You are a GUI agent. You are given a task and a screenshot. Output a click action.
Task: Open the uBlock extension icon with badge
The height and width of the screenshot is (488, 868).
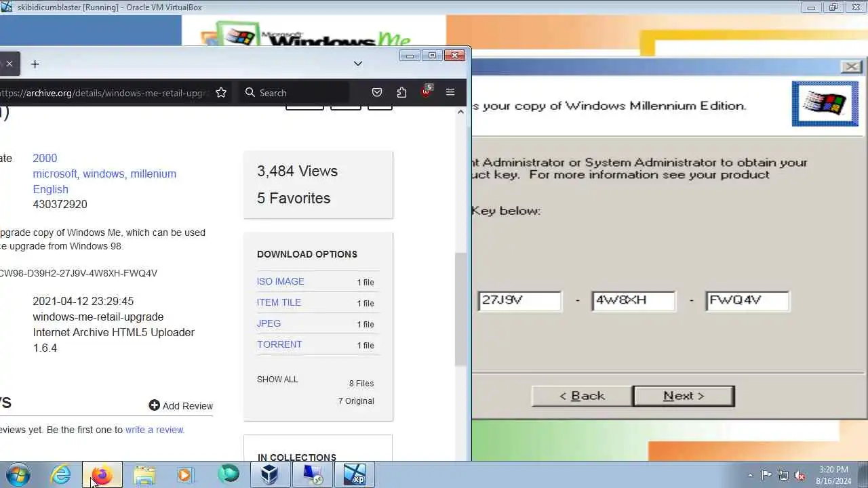tap(426, 91)
